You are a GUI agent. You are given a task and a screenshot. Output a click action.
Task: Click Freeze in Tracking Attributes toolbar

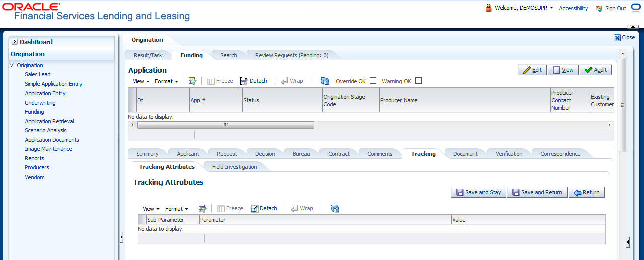(230, 208)
